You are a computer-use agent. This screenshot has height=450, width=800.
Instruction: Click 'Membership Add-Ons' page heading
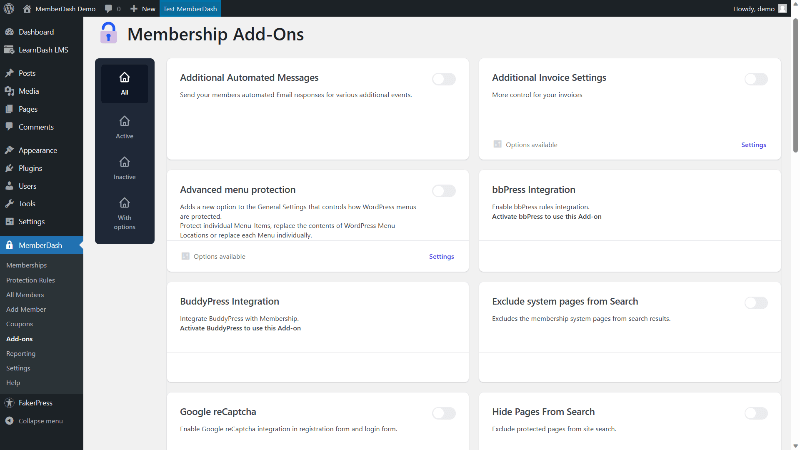[215, 34]
